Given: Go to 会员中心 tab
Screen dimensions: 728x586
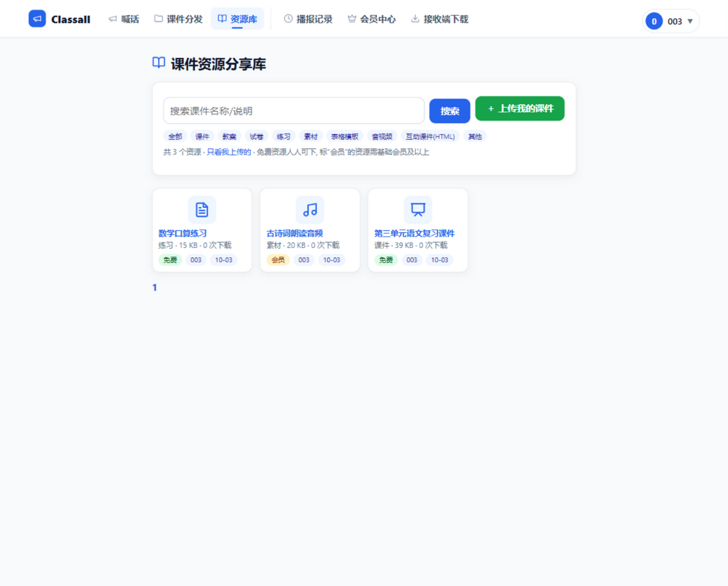Looking at the screenshot, I should coord(371,19).
